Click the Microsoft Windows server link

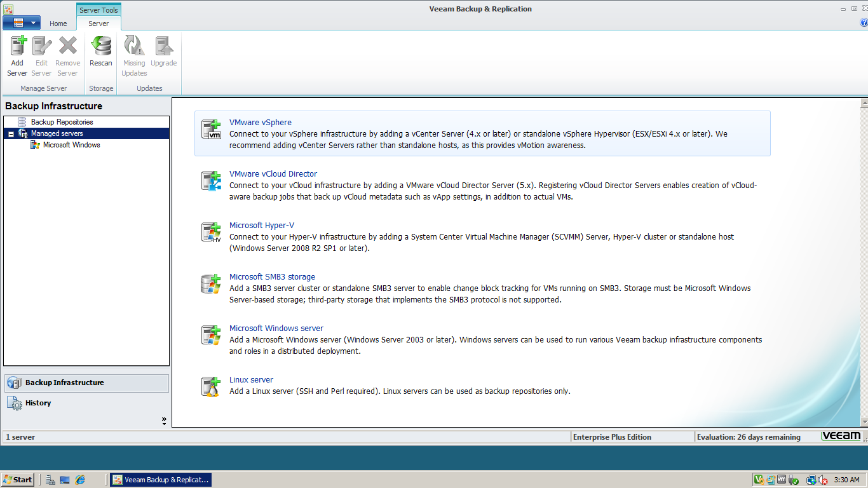[x=276, y=328]
